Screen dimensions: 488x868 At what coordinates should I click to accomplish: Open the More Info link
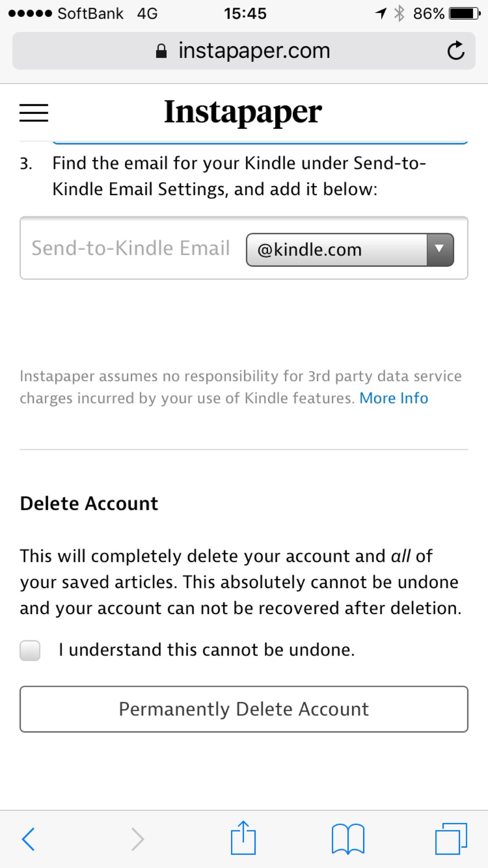tap(394, 398)
